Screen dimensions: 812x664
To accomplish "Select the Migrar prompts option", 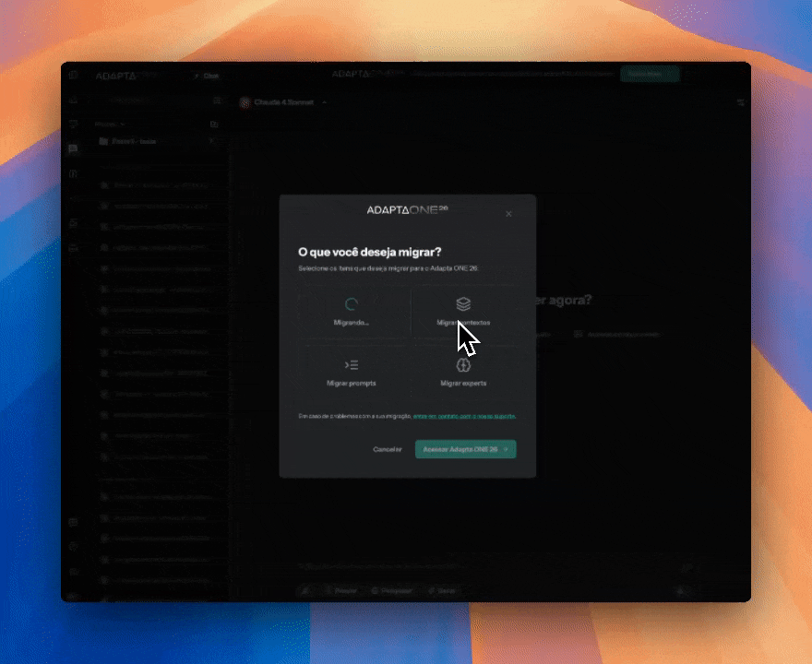I will 352,372.
